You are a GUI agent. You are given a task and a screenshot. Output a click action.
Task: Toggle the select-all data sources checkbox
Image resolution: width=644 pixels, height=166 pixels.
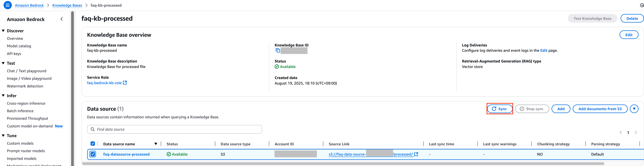(93, 143)
